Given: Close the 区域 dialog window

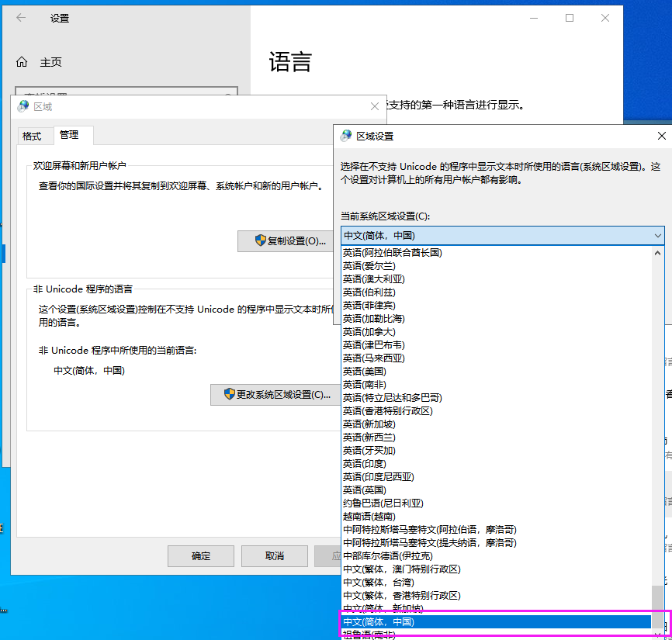Looking at the screenshot, I should click(375, 106).
